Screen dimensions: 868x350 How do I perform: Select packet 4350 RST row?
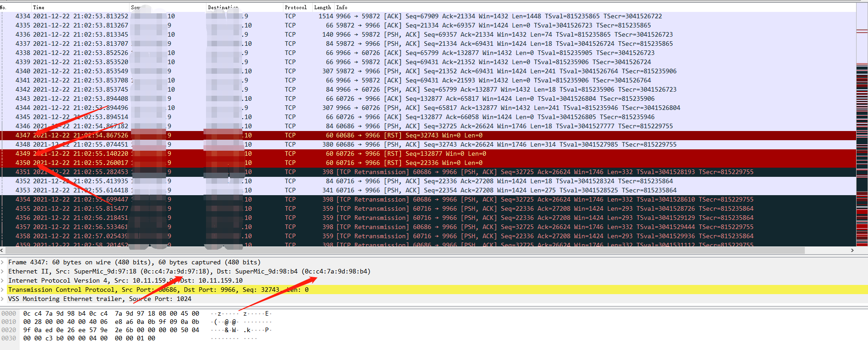428,163
